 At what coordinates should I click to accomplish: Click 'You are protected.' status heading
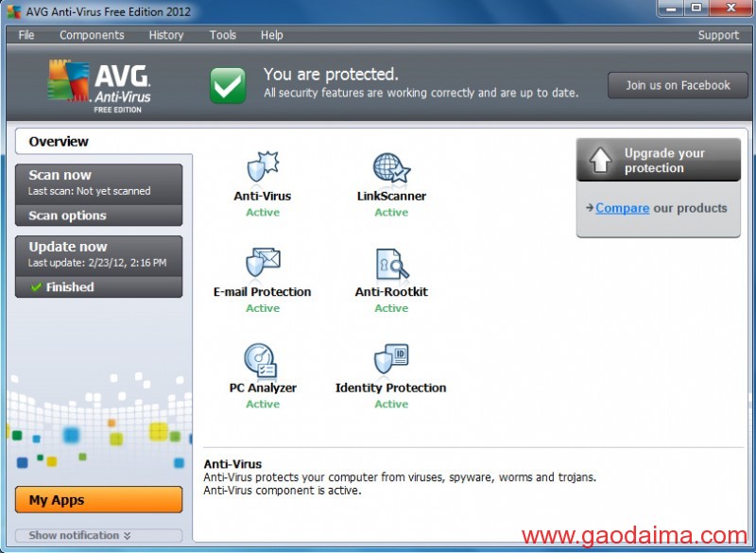click(331, 75)
